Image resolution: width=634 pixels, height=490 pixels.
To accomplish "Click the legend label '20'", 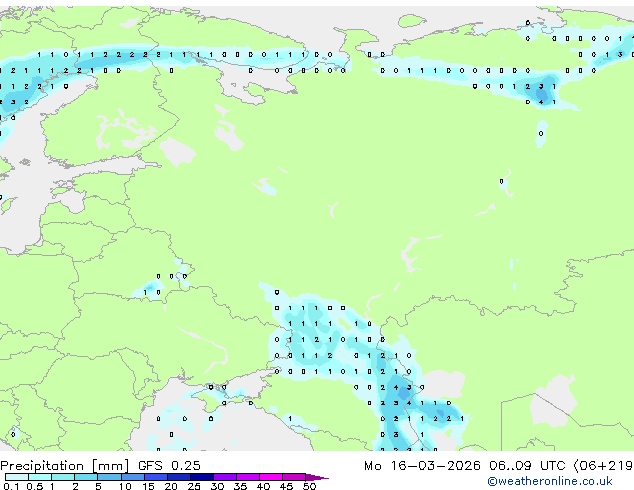I will point(171,486).
